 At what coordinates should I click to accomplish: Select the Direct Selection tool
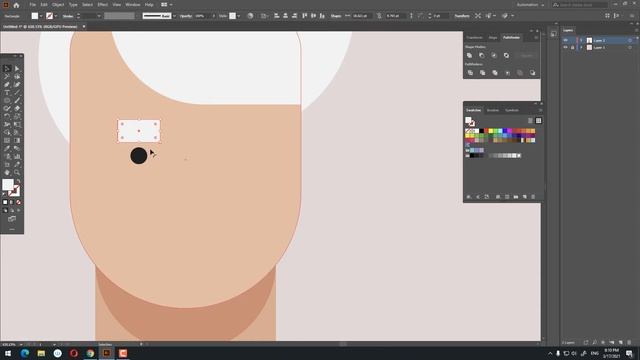[17, 69]
